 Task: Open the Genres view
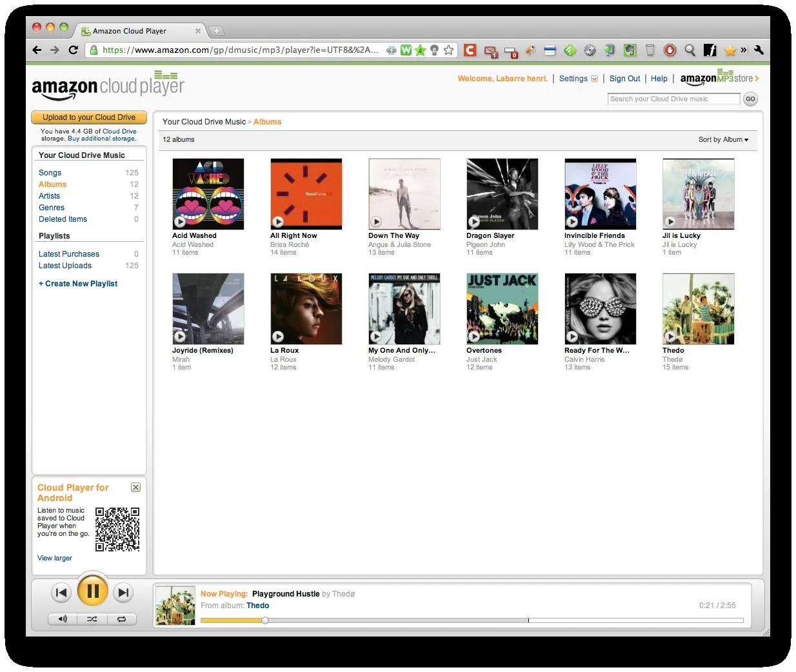coord(52,208)
